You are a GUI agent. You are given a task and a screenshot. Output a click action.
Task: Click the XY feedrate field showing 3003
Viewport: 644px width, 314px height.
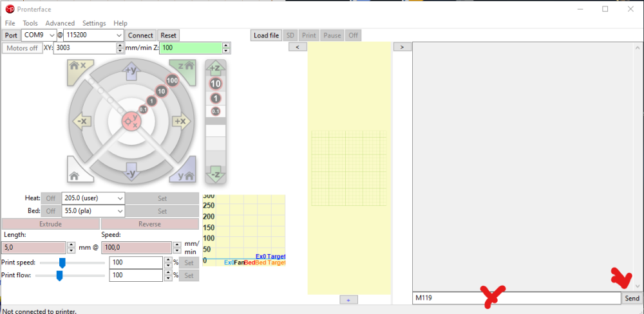pos(86,48)
